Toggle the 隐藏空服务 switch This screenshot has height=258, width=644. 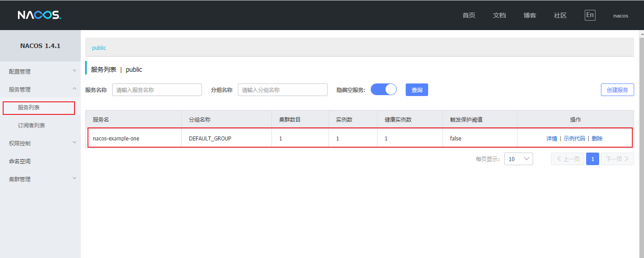pyautogui.click(x=383, y=90)
